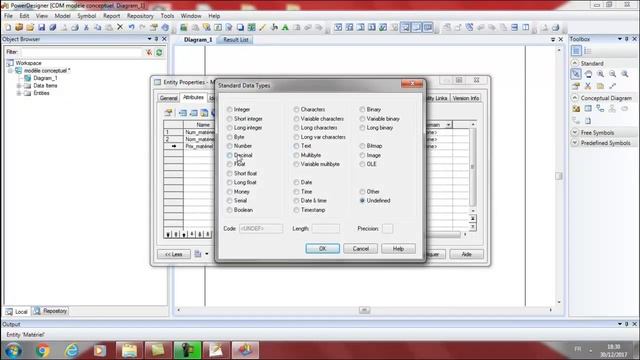Screen dimensions: 640x360
Task: Expand the Data Items tree node
Action: coord(18,86)
